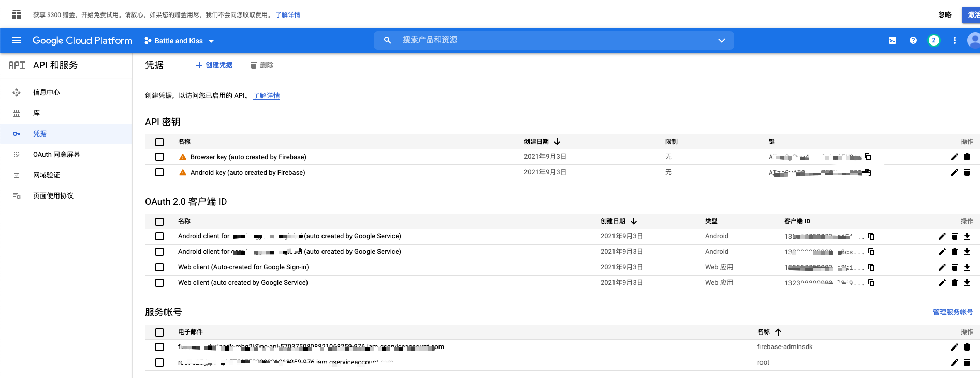Open the Battle and Kiss project selector
980x378 pixels.
[179, 41]
